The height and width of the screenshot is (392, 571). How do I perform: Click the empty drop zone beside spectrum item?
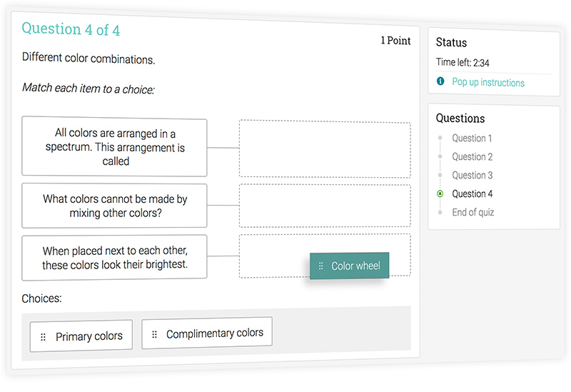click(325, 149)
